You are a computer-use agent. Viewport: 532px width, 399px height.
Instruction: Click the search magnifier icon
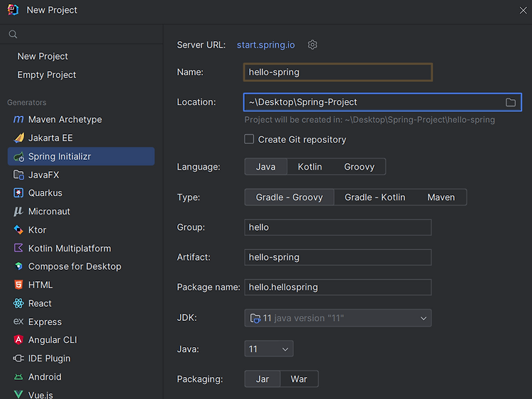pyautogui.click(x=13, y=34)
